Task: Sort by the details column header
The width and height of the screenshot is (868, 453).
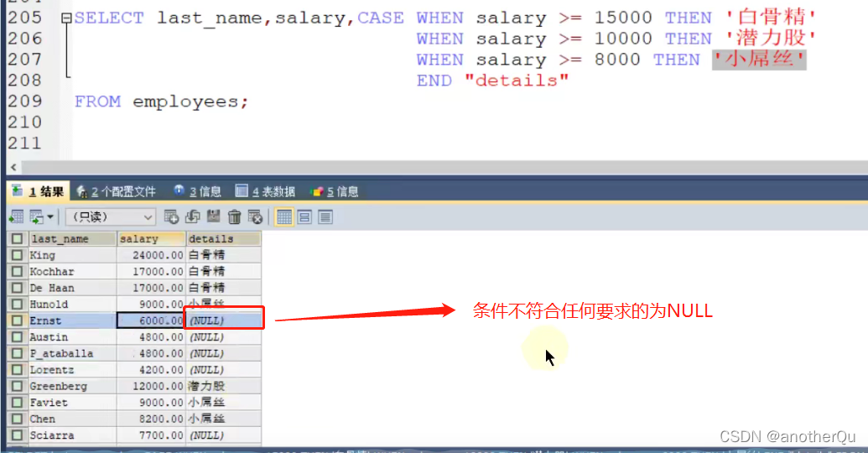Action: 224,239
